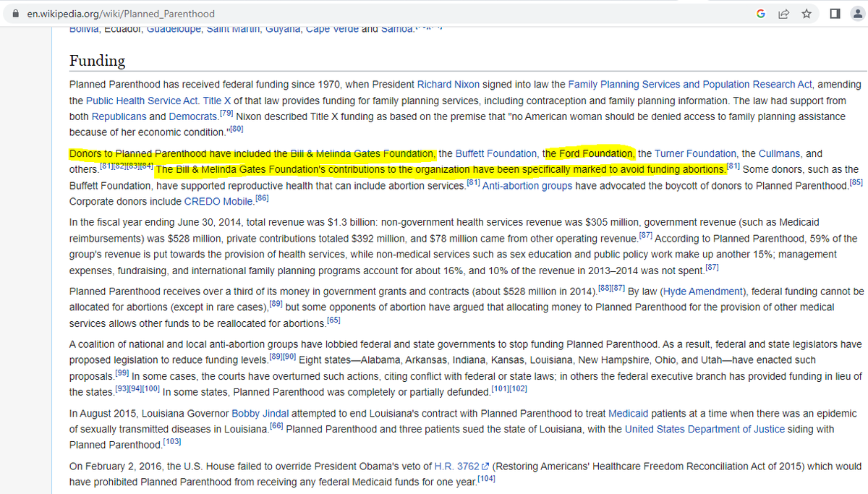Open the Turner Foundation link
The height and width of the screenshot is (494, 868).
tap(695, 153)
